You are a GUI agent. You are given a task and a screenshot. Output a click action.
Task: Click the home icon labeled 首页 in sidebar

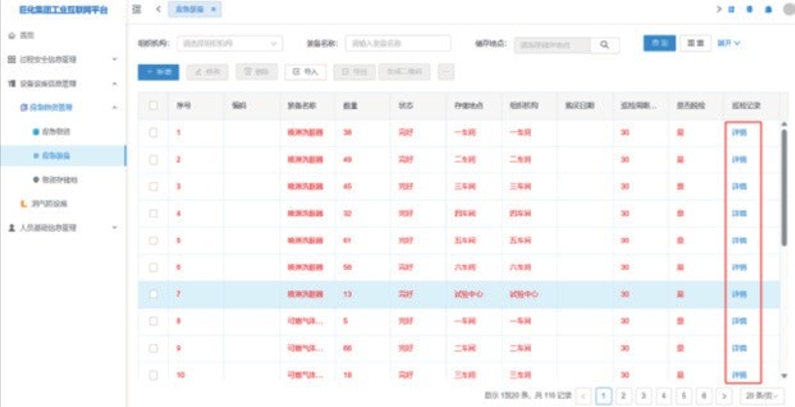pyautogui.click(x=12, y=35)
